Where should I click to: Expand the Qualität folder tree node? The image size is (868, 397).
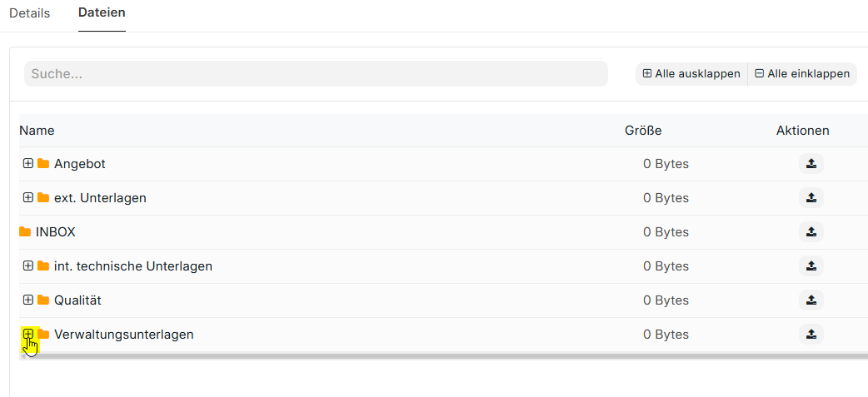tap(28, 300)
